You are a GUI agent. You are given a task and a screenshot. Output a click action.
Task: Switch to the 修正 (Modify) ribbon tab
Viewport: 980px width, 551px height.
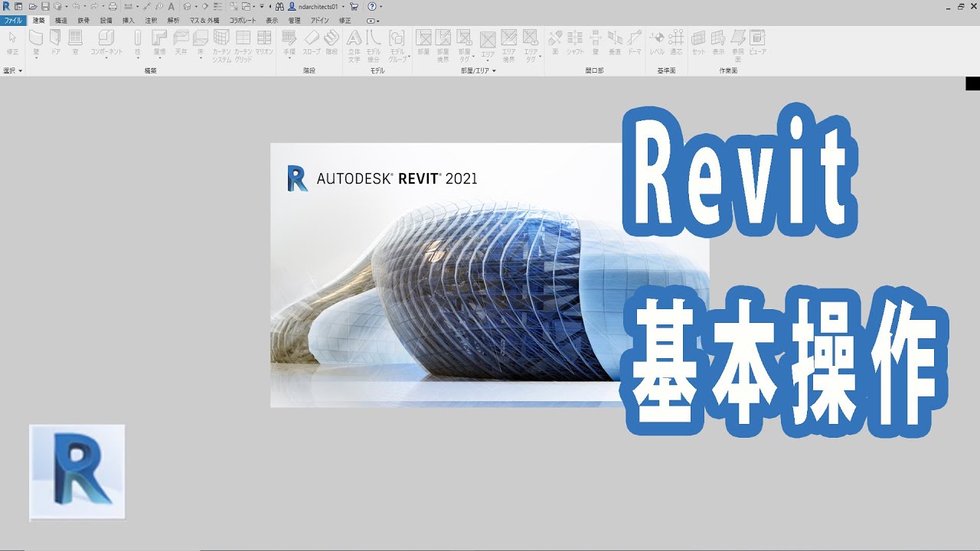pyautogui.click(x=345, y=21)
